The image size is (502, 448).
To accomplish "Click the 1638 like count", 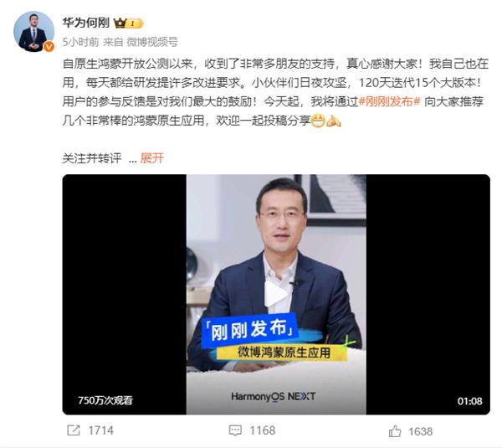I will coord(420,431).
